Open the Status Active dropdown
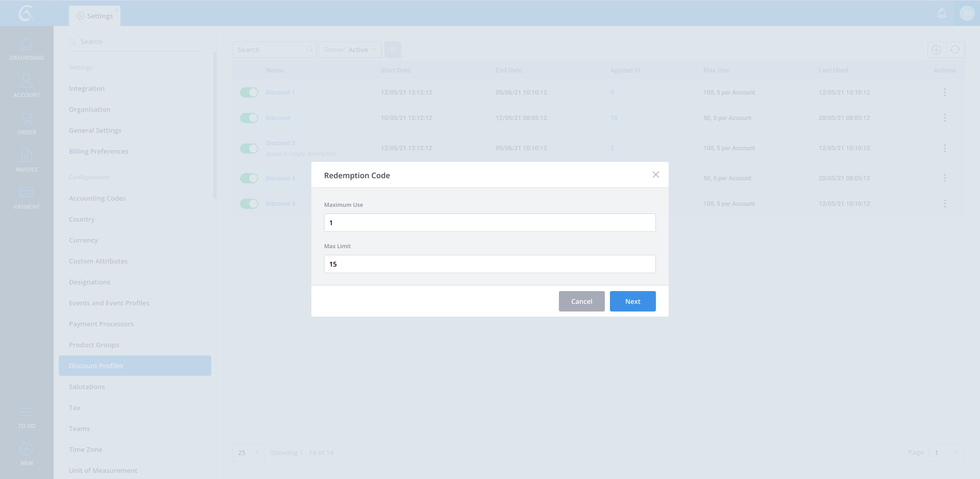This screenshot has height=479, width=980. coord(350,50)
